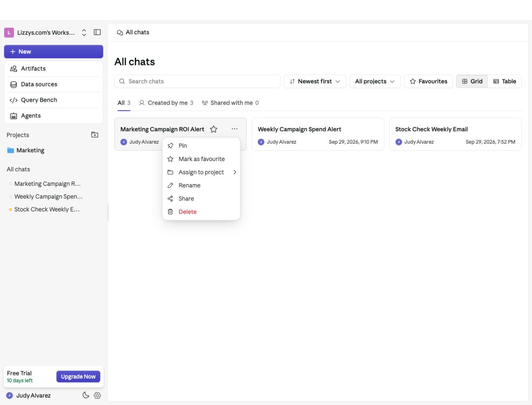Collapse the sidebar panel icon
This screenshot has width=532, height=405.
click(97, 33)
